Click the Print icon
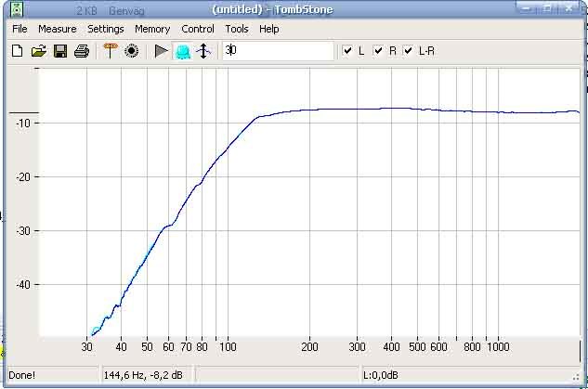Viewport: 588px width, 389px height. click(81, 51)
